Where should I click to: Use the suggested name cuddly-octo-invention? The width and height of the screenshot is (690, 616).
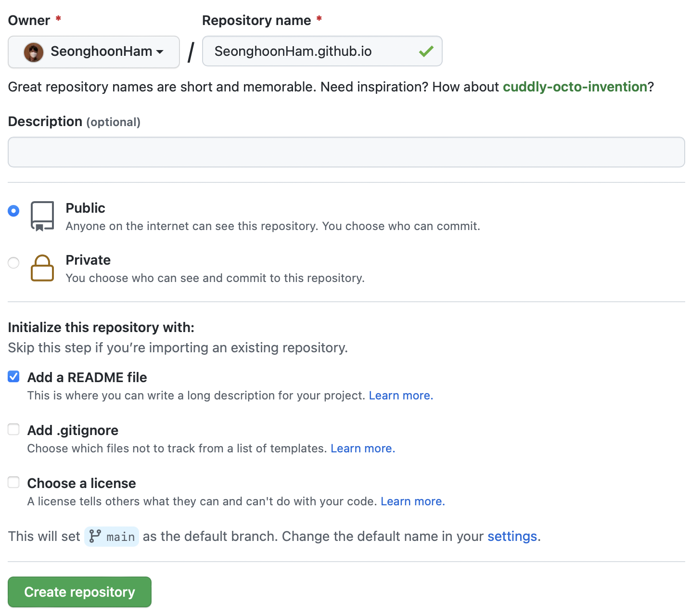575,87
